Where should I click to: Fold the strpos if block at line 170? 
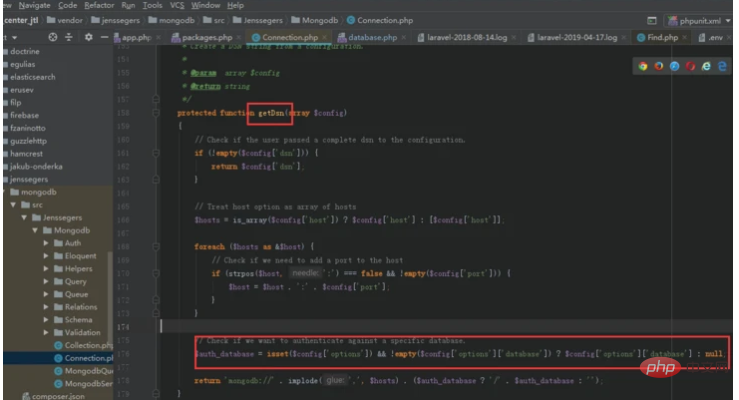[x=156, y=273]
